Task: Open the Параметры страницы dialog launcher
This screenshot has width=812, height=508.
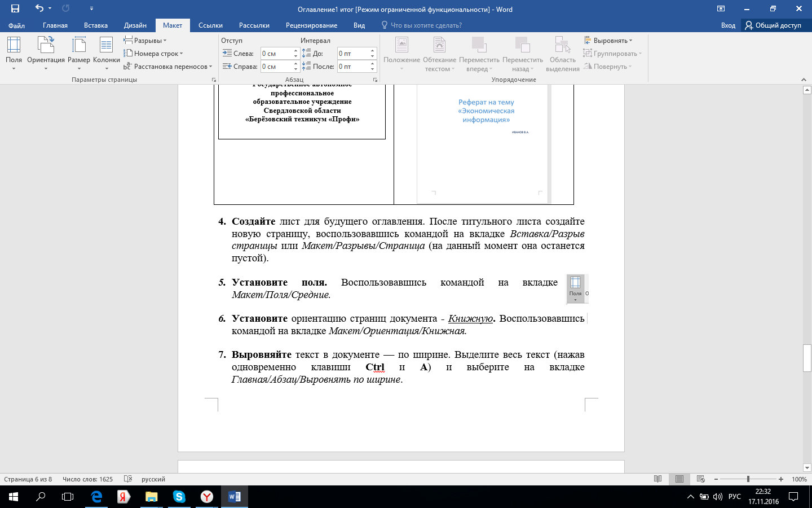Action: pyautogui.click(x=214, y=80)
